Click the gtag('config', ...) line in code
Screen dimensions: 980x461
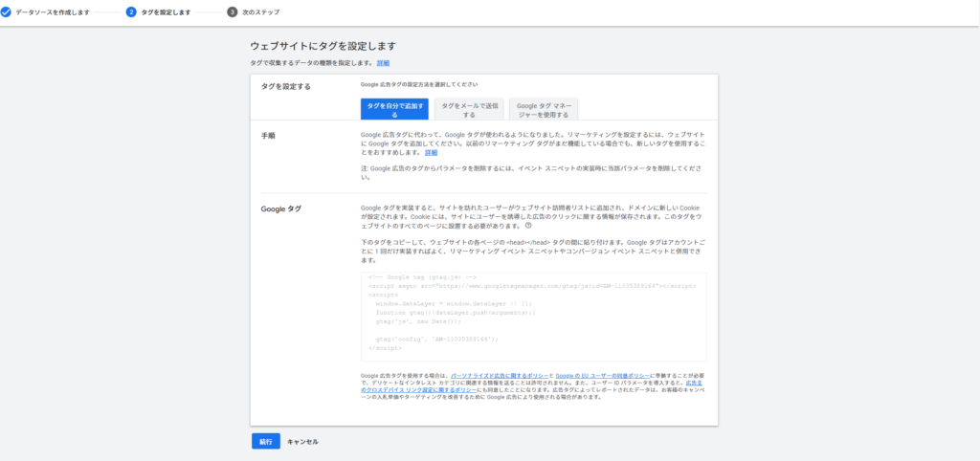(436, 339)
